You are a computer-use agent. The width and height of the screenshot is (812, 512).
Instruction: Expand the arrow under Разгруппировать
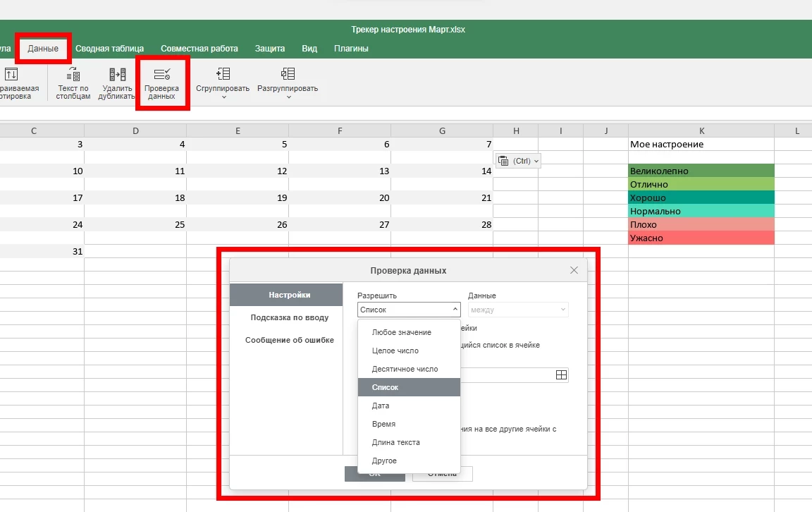(288, 97)
